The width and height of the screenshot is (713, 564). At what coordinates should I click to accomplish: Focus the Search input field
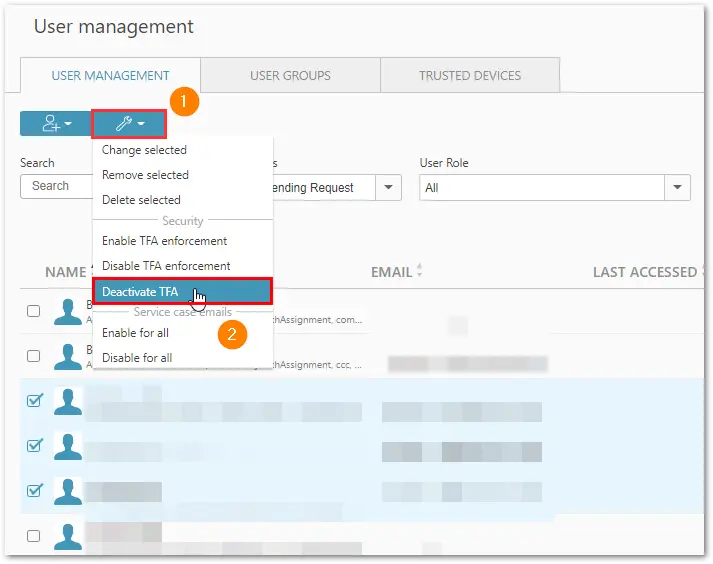click(x=56, y=186)
